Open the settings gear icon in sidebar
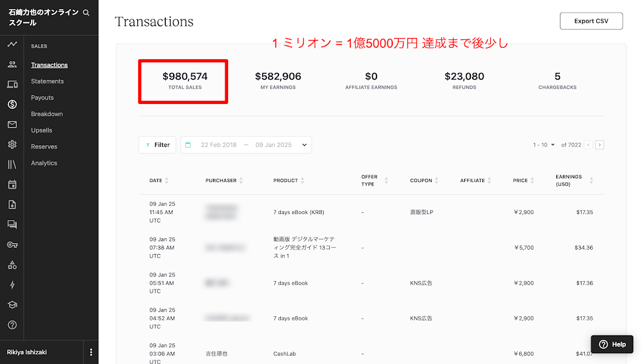Viewport: 644px width, 364px height. (12, 145)
